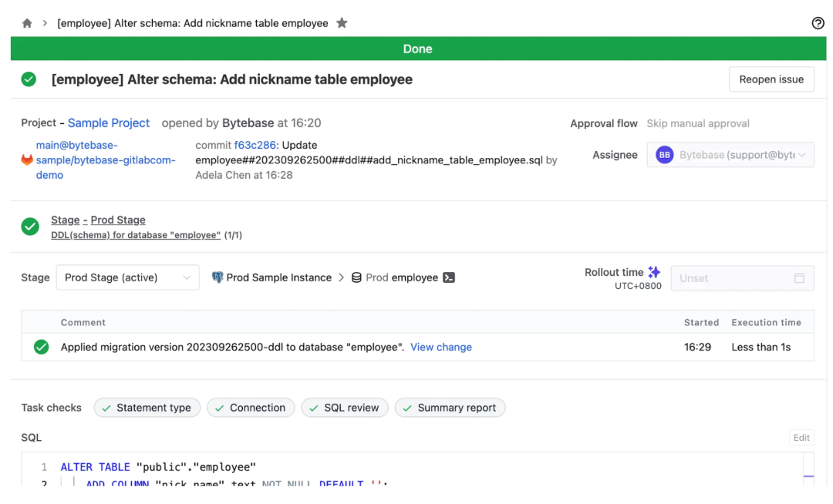This screenshot has height=504, width=833.
Task: Click the green check next to issue title
Action: pyautogui.click(x=29, y=79)
